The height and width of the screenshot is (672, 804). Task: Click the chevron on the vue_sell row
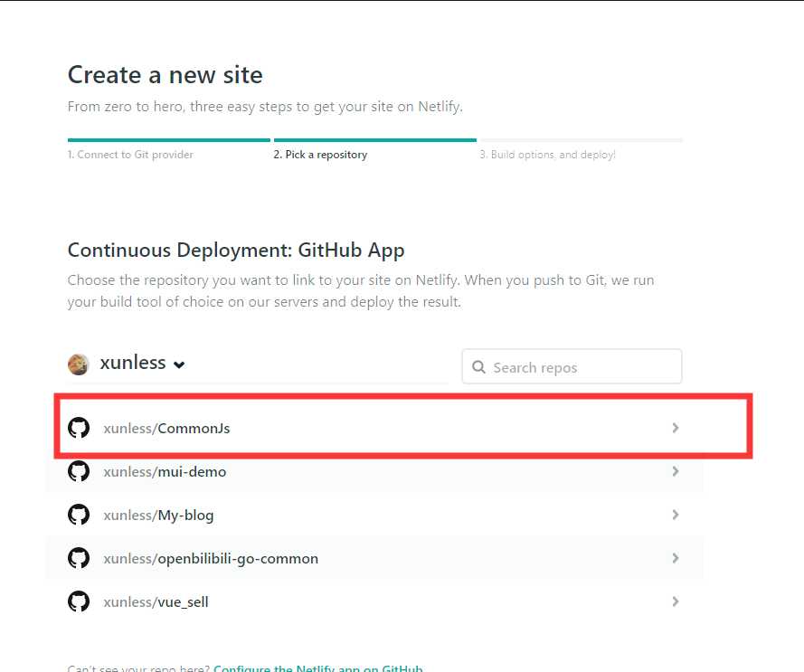click(x=675, y=601)
